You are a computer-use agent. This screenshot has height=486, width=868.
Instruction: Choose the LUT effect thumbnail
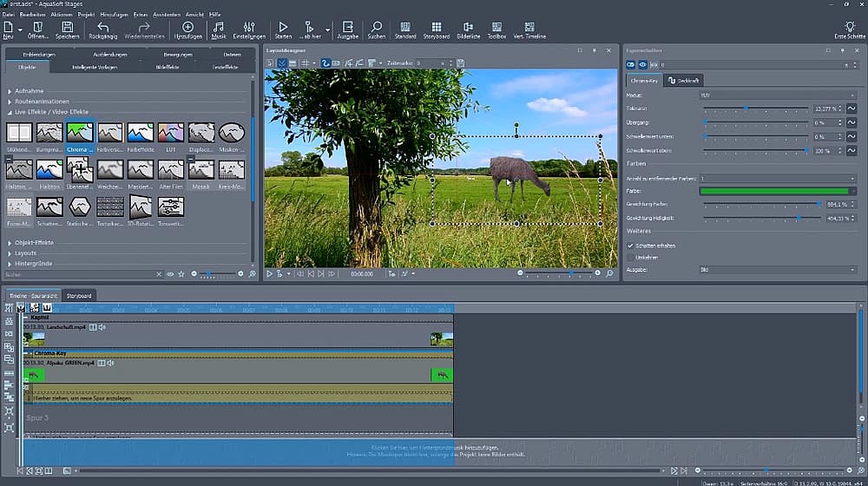171,133
